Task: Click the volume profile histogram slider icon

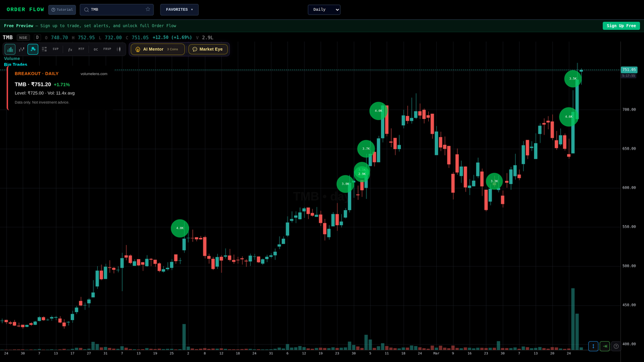Action: [119, 49]
